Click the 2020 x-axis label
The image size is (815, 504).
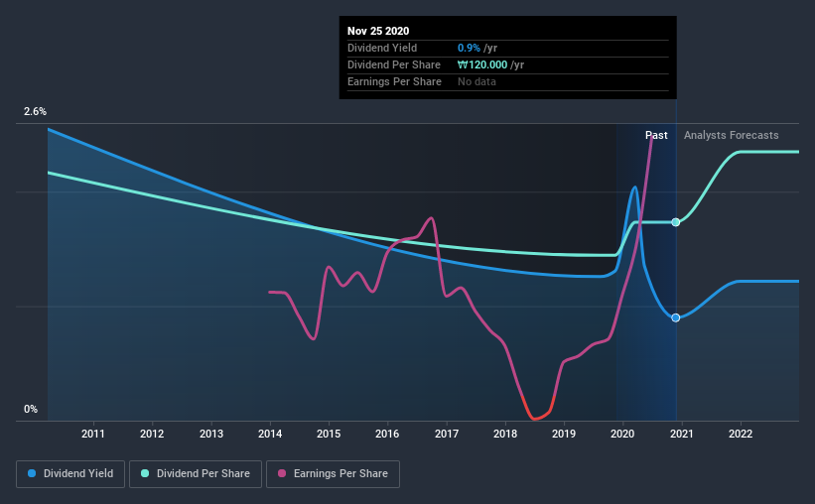coord(622,434)
